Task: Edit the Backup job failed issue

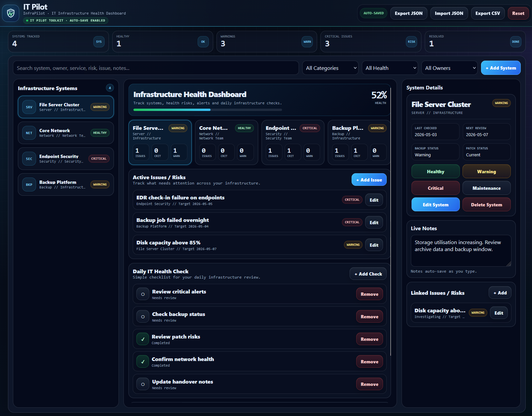Action: pos(374,223)
